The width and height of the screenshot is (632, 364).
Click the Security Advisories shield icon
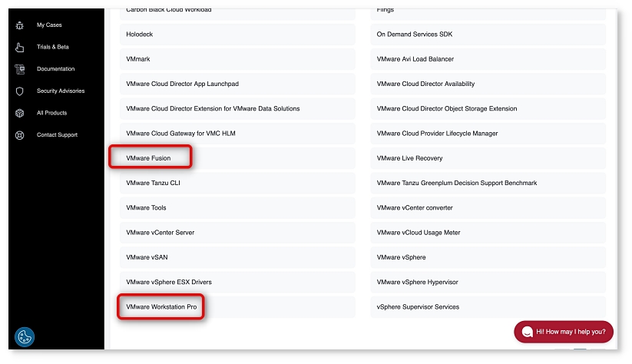click(20, 91)
